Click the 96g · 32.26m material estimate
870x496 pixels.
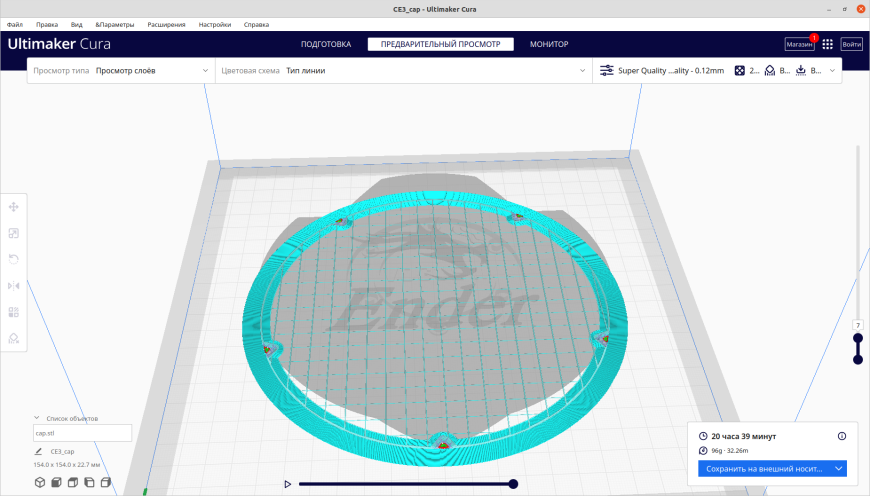tap(730, 451)
